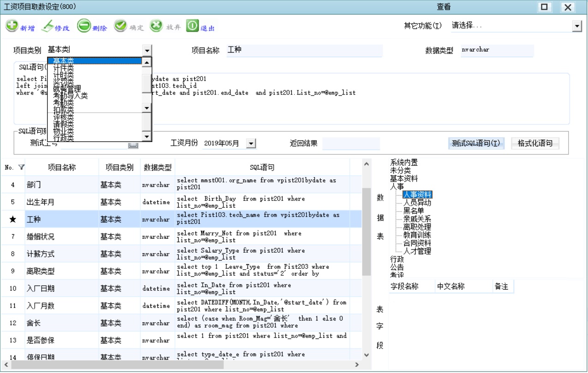Click the 数据类型 field showing nvarchar
Viewport: 588px width, 373px height.
tap(497, 50)
